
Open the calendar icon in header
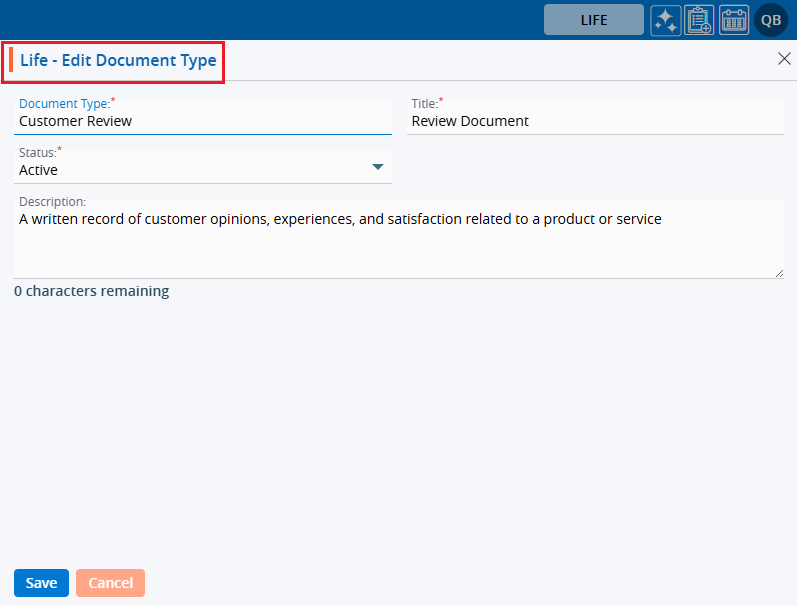tap(734, 20)
